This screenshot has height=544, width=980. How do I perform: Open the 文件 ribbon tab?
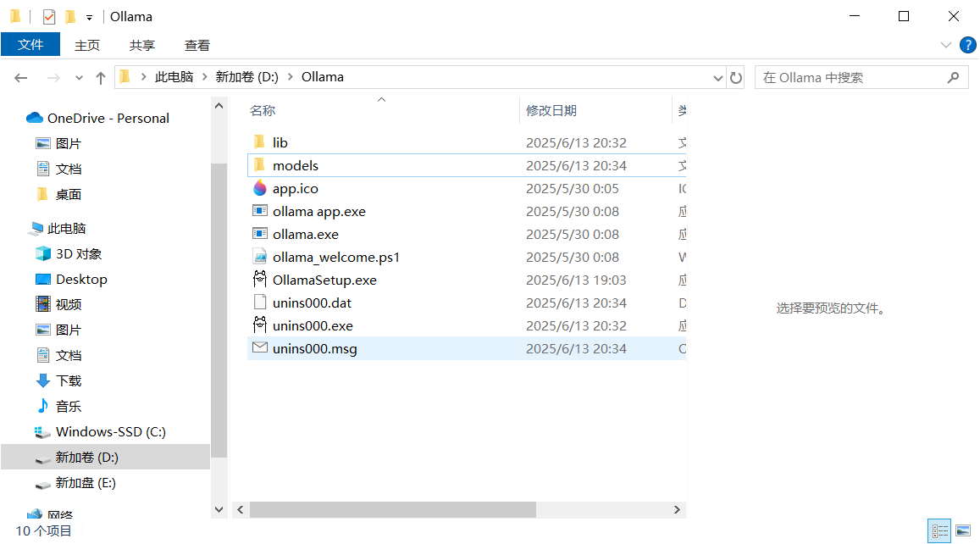pyautogui.click(x=30, y=45)
